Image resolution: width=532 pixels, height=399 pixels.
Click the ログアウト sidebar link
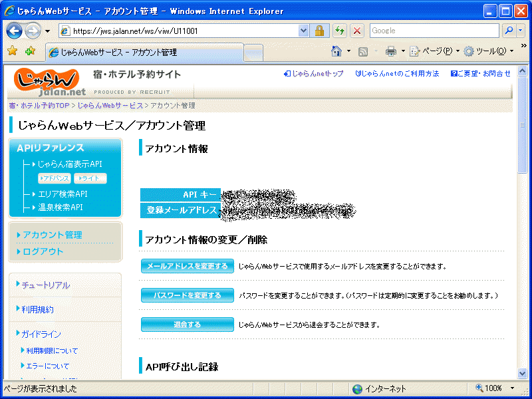coord(43,251)
